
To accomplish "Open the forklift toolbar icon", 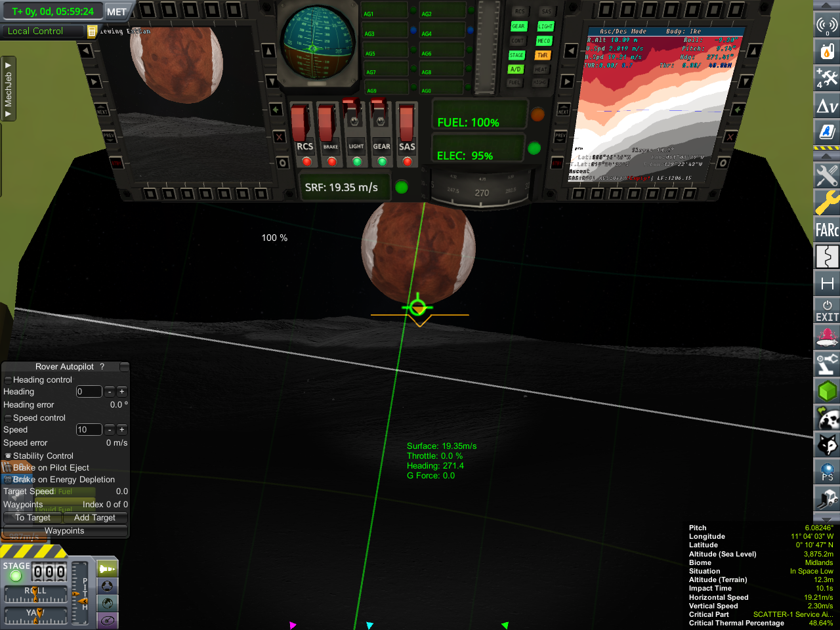I will (x=827, y=498).
